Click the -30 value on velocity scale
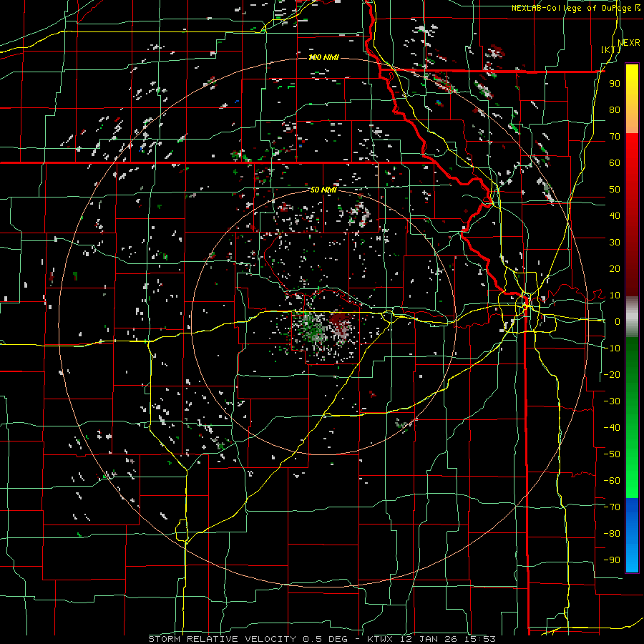 coord(612,401)
